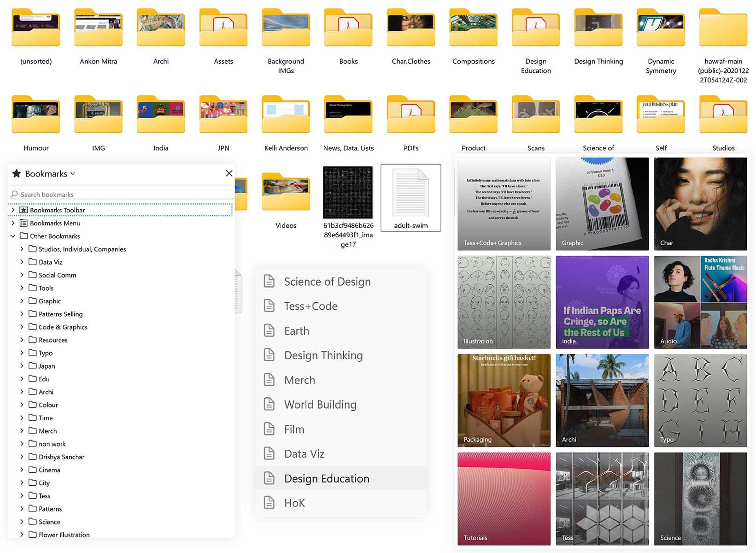Select Design Education in the page list

coord(327,478)
